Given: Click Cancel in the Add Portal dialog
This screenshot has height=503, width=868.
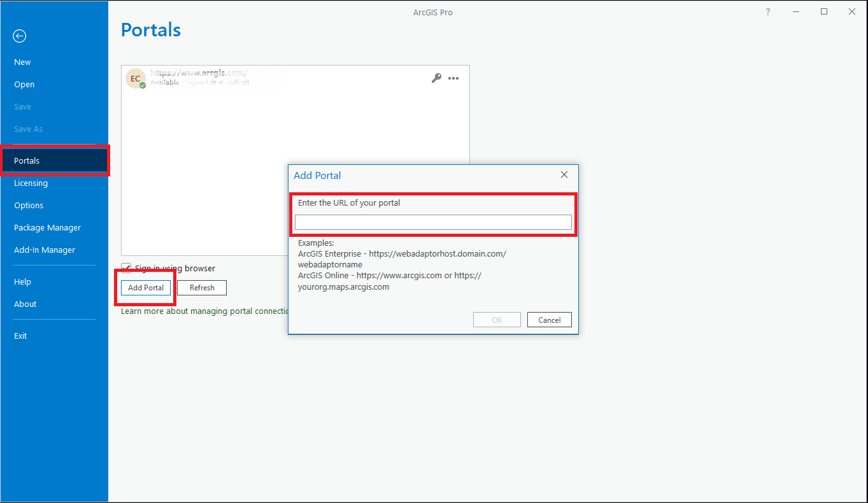Looking at the screenshot, I should pyautogui.click(x=549, y=320).
